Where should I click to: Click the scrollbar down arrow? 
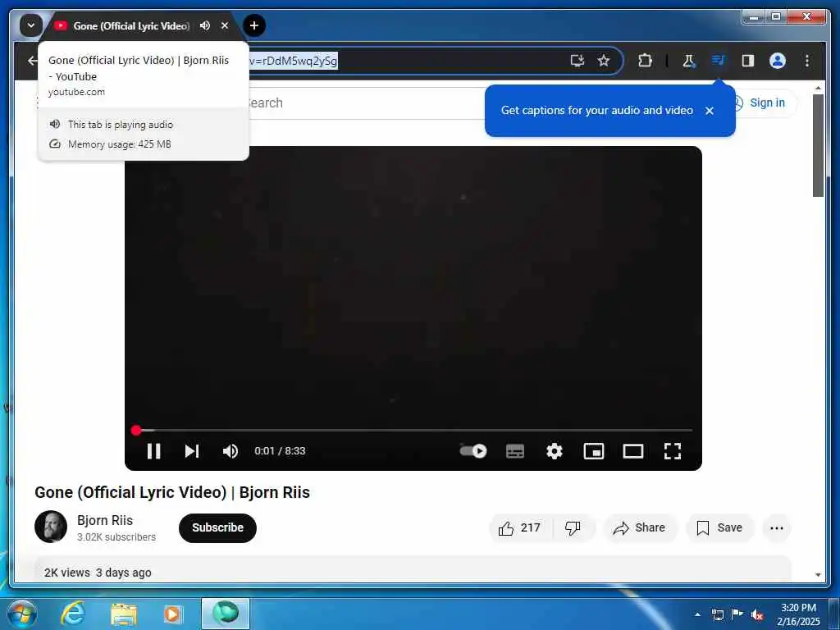(818, 575)
